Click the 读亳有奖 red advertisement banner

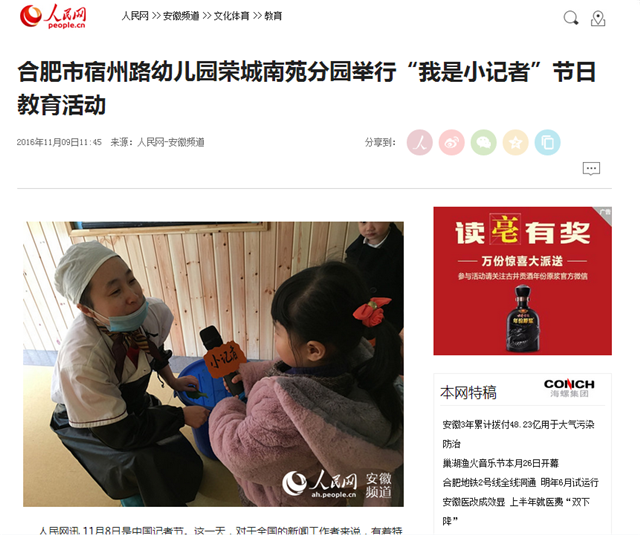[x=522, y=281]
